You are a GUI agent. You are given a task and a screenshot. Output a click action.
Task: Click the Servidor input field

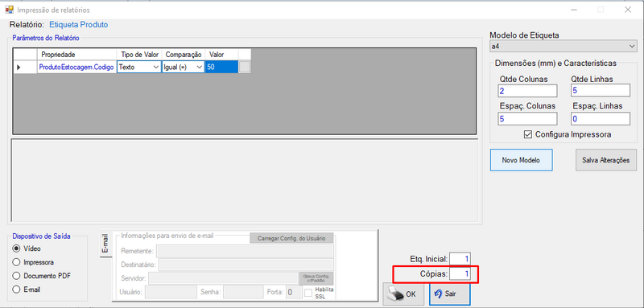coord(224,278)
